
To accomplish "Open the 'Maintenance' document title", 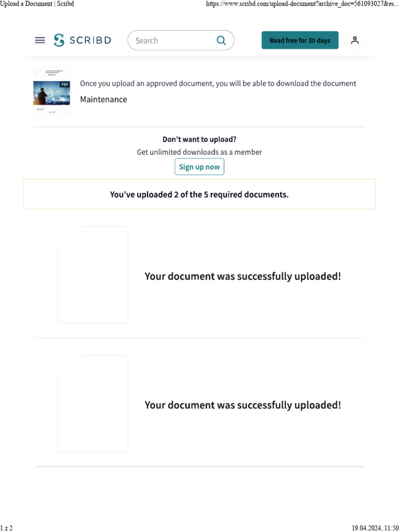I will click(x=103, y=99).
